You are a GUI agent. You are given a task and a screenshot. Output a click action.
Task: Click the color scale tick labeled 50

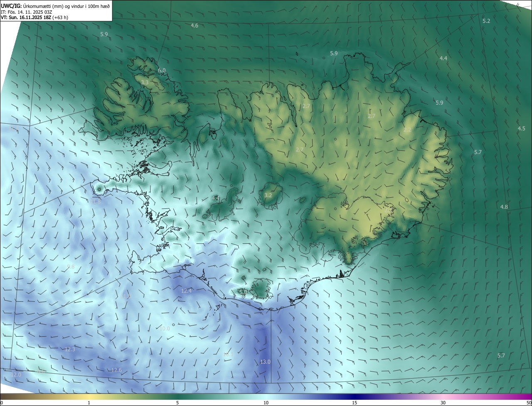coord(529,403)
